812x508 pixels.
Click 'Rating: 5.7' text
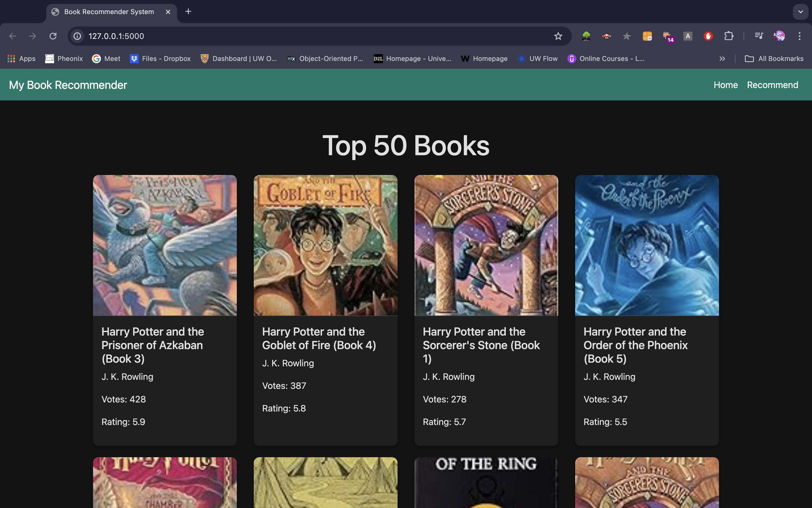coord(444,422)
